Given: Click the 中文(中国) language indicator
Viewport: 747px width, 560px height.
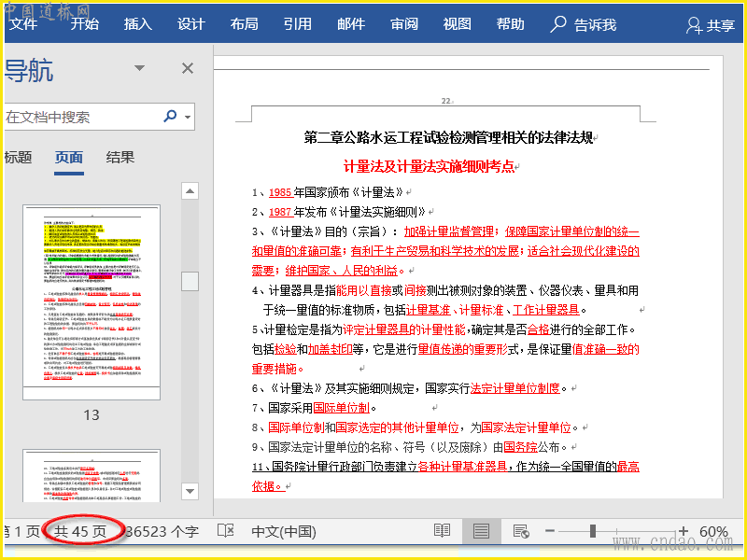Looking at the screenshot, I should pos(284,531).
